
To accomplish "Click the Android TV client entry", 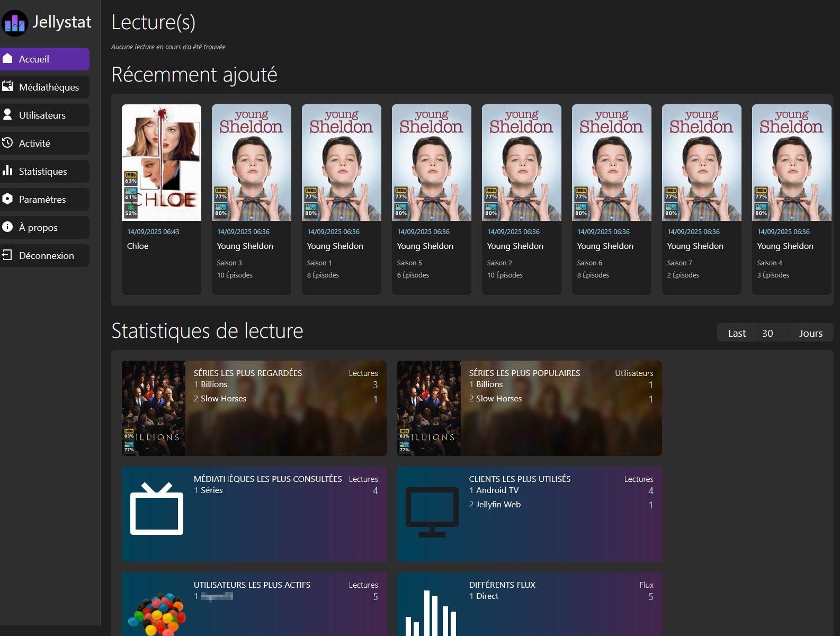I will tap(497, 490).
